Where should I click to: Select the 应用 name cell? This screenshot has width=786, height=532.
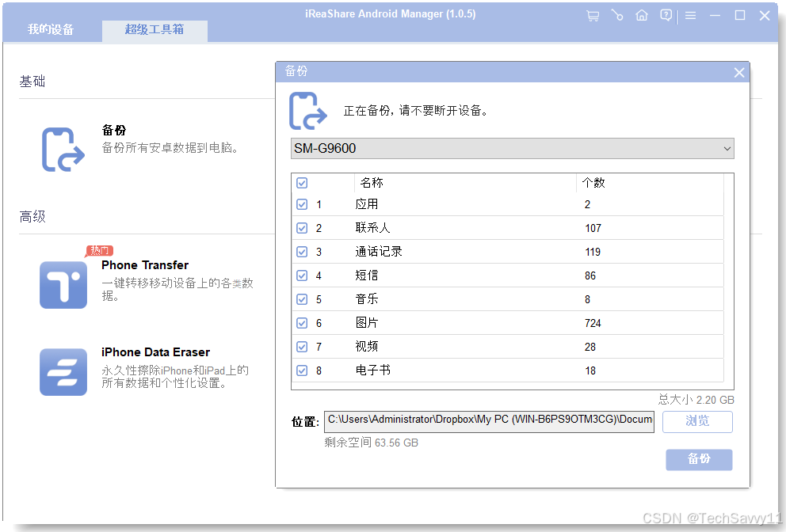click(x=366, y=204)
